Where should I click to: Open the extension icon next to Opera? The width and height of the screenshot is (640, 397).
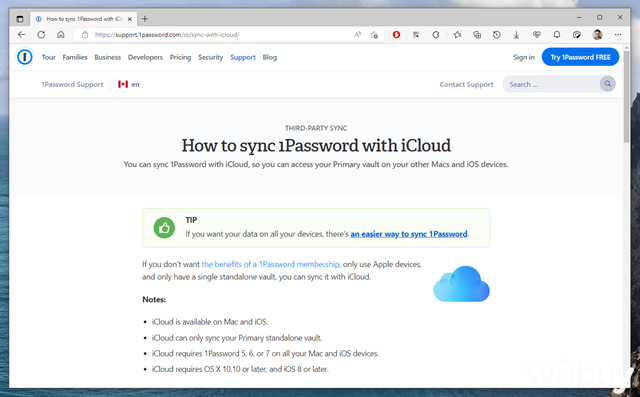(x=416, y=35)
